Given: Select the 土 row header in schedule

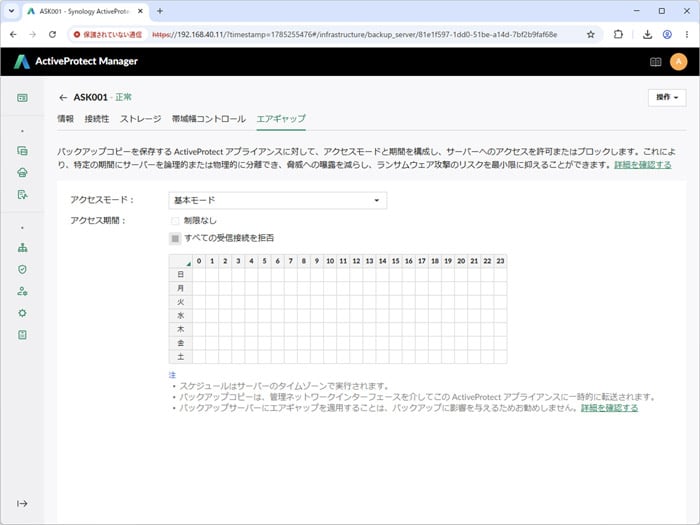Looking at the screenshot, I should pyautogui.click(x=180, y=357).
